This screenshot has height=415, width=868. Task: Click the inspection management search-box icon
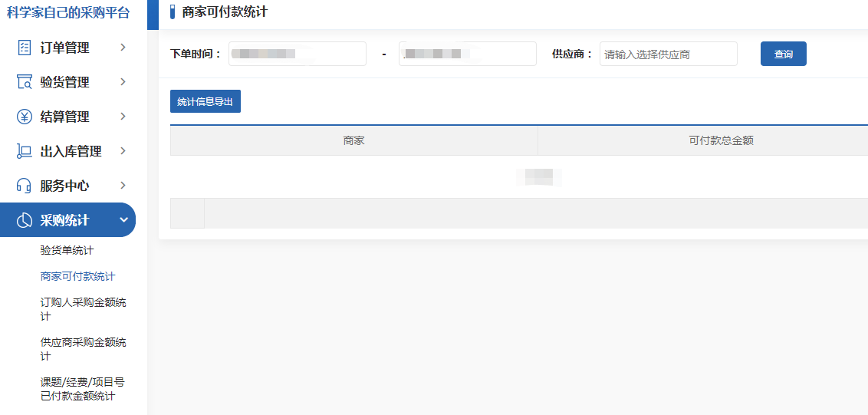[25, 82]
